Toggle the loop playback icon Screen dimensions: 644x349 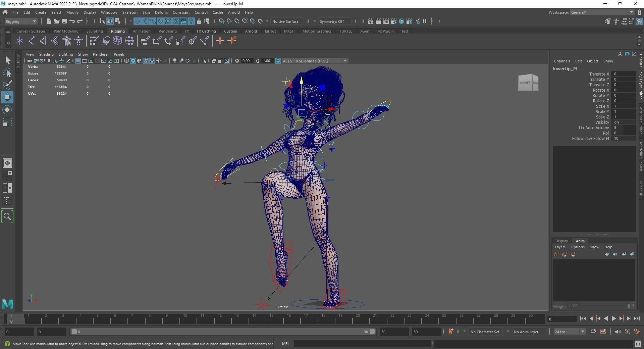[593, 332]
